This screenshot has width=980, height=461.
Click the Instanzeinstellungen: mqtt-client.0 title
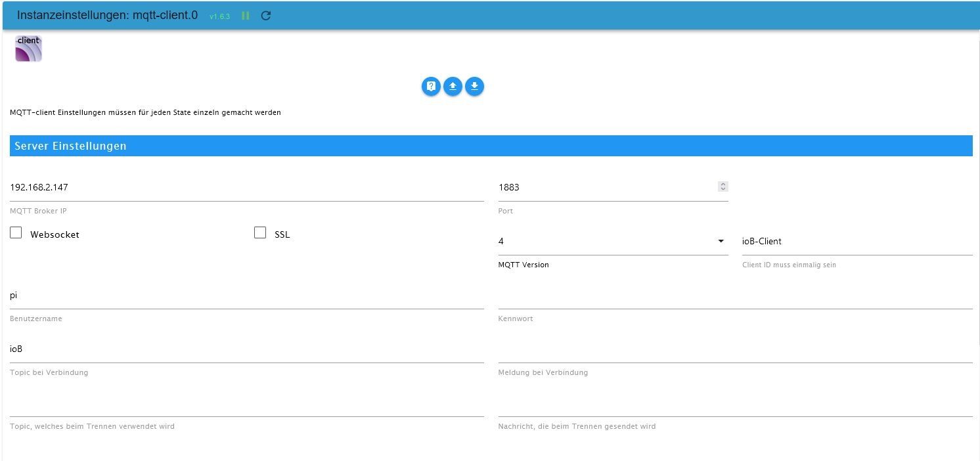pos(107,15)
